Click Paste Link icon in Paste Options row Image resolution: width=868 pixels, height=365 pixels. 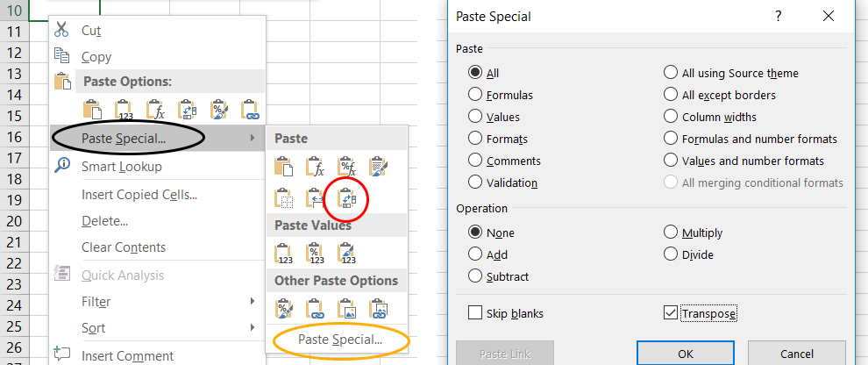[252, 110]
